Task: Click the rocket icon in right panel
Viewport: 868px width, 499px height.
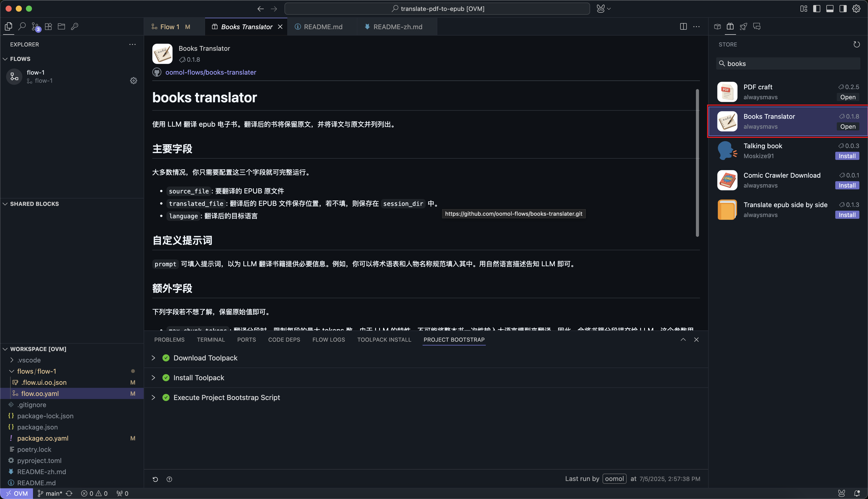Action: coord(743,27)
